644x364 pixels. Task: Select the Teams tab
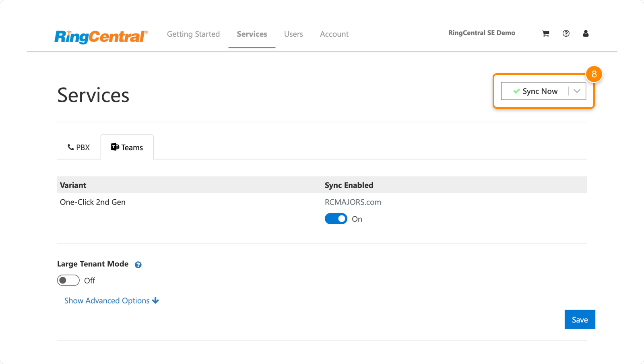127,147
